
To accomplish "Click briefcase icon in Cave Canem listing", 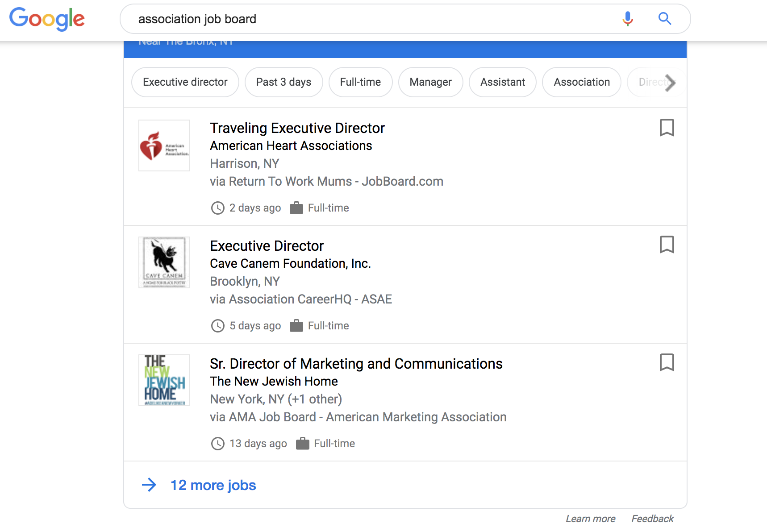I will tap(296, 326).
